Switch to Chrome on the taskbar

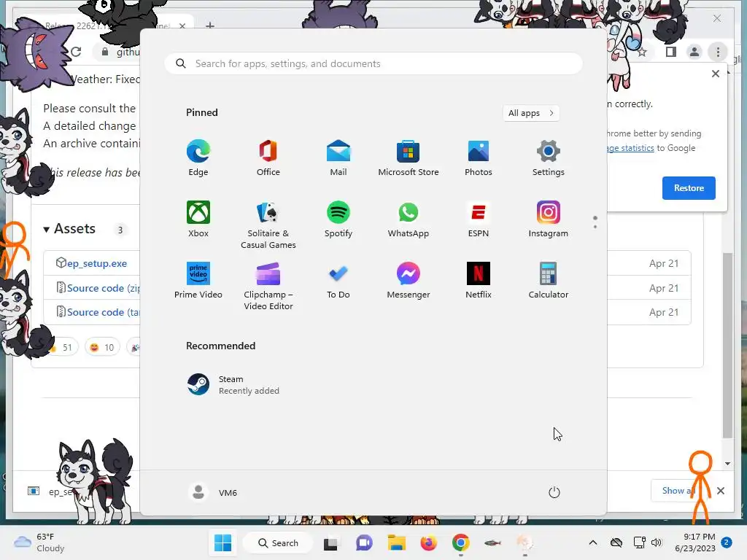(461, 542)
